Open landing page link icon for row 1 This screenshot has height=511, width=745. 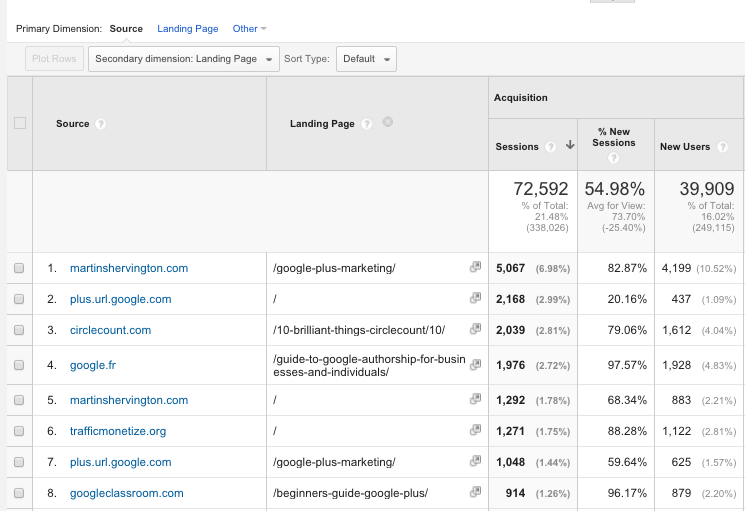point(475,267)
